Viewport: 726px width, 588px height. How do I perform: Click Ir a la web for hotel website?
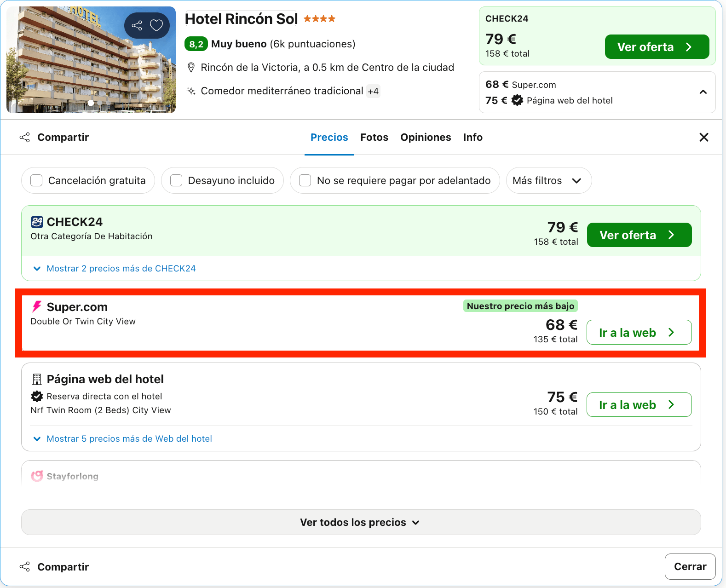[639, 405]
